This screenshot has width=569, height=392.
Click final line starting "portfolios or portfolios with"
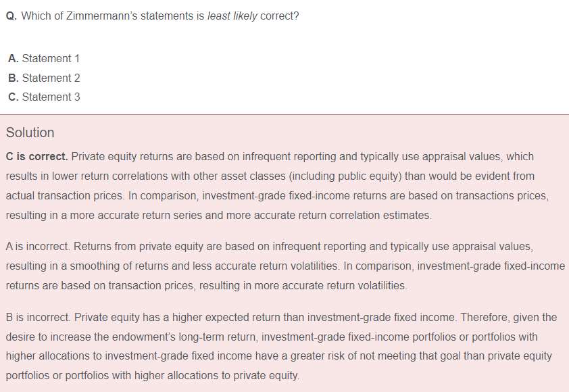pyautogui.click(x=153, y=375)
